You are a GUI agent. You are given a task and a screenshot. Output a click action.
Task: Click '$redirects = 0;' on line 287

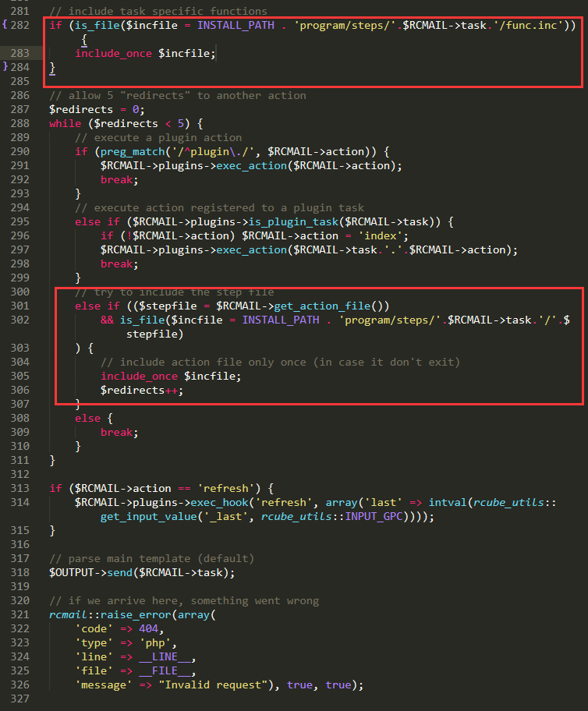[97, 109]
